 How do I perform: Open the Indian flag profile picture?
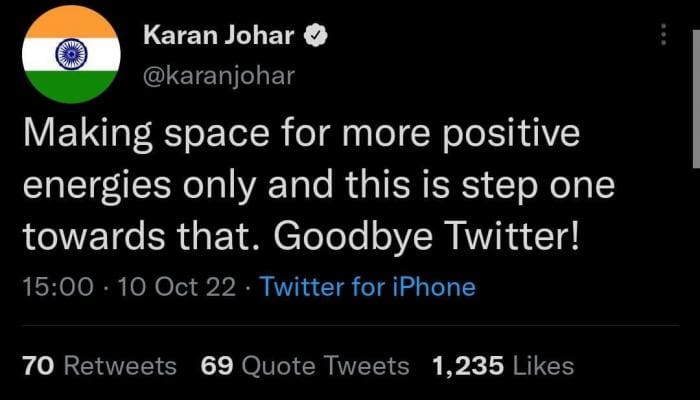[71, 52]
